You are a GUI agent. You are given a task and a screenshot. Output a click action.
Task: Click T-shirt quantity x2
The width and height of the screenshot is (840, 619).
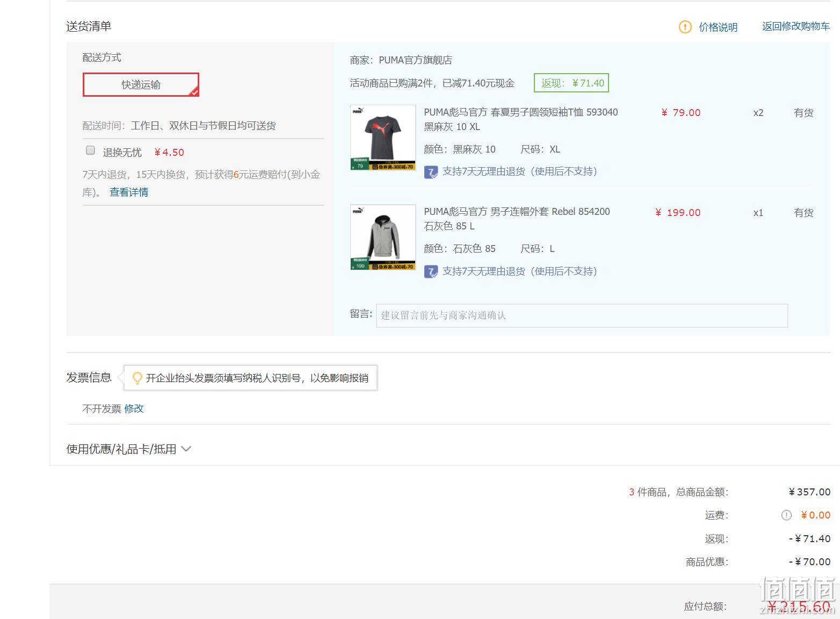758,113
